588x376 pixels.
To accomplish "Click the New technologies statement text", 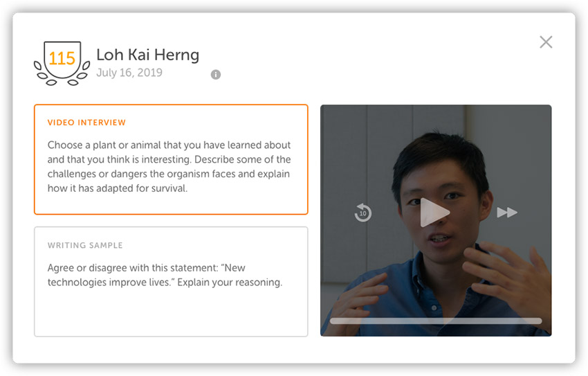I will [x=165, y=275].
